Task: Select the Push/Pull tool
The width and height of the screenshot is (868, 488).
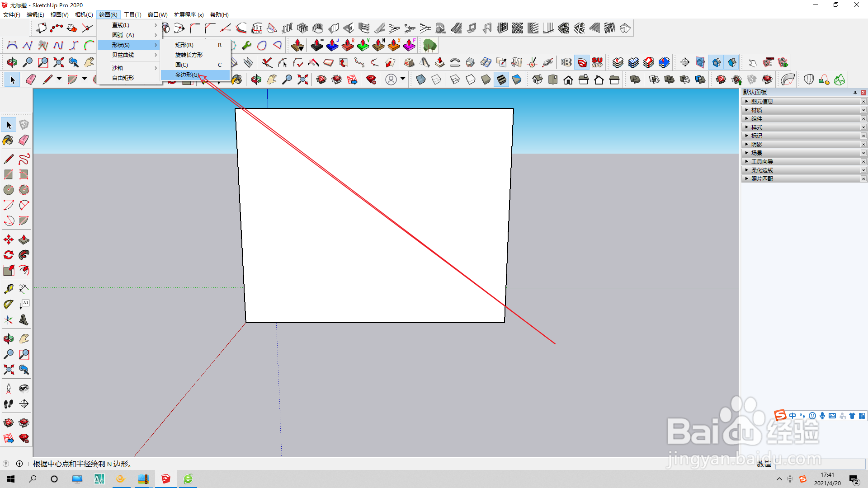Action: 24,240
